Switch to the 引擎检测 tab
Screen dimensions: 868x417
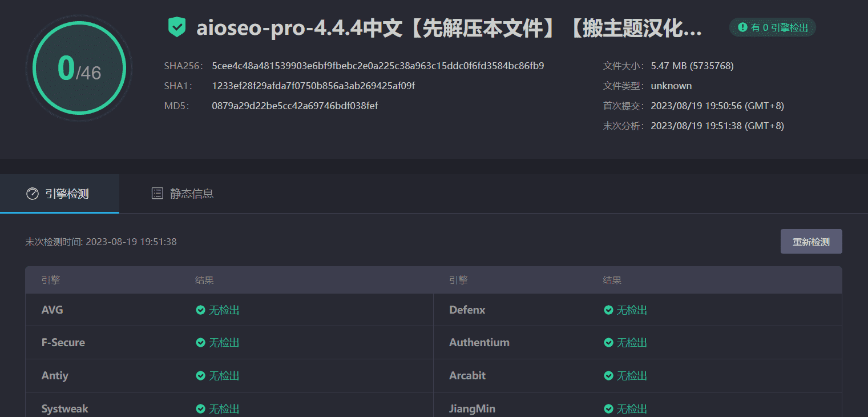[x=59, y=194]
